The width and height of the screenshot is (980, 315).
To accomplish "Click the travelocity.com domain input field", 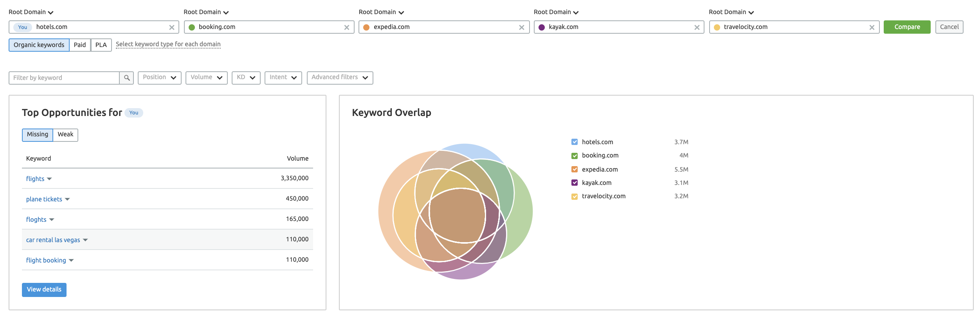I will pyautogui.click(x=794, y=27).
